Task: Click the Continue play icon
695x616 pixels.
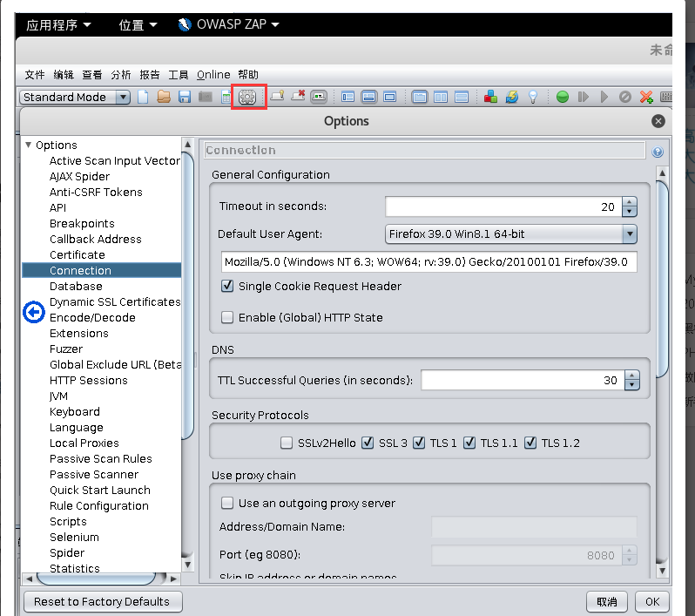Action: [604, 97]
